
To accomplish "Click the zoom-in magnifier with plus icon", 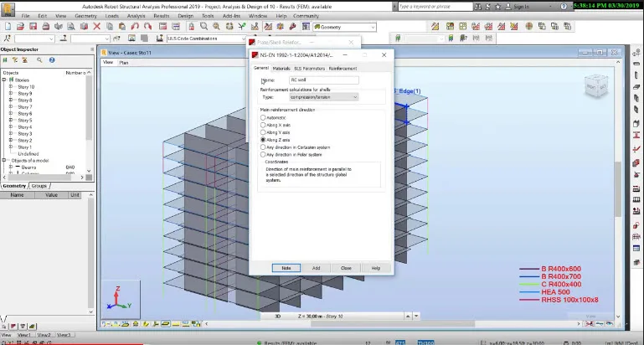I will click(216, 27).
